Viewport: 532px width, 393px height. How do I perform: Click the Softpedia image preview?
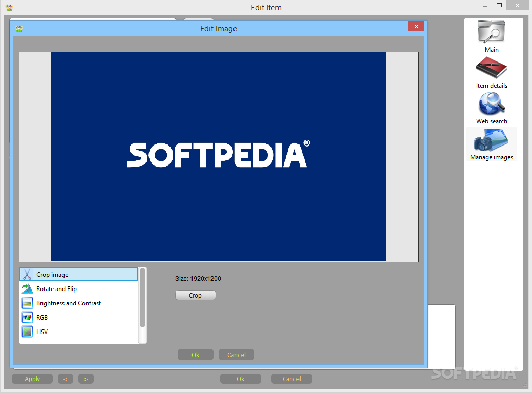[219, 157]
